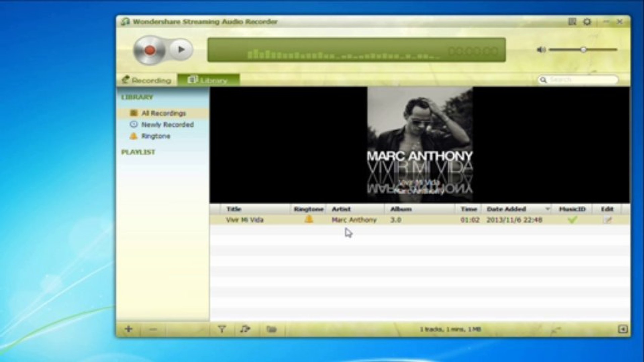This screenshot has width=644, height=362.
Task: Open the settings gear on the title bar
Action: pyautogui.click(x=587, y=21)
